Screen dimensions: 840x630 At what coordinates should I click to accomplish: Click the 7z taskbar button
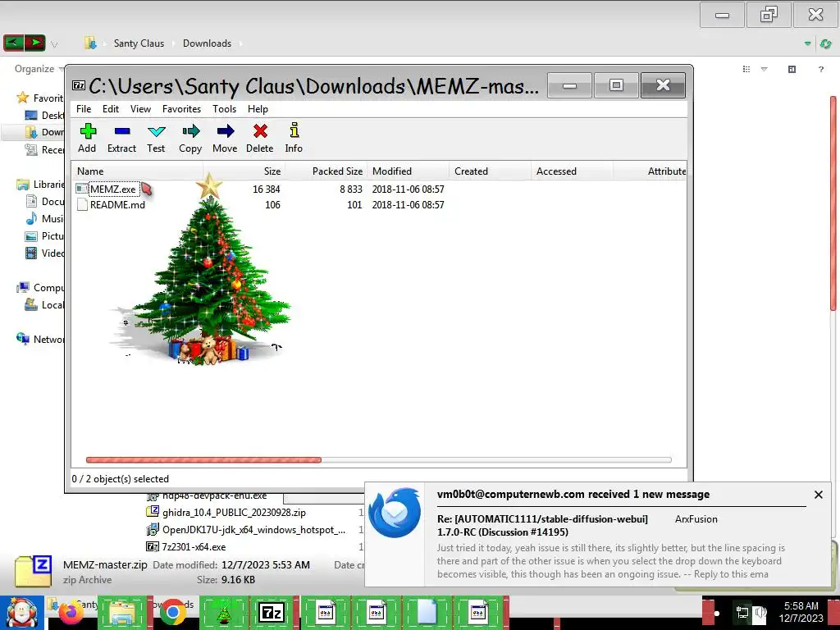(272, 613)
